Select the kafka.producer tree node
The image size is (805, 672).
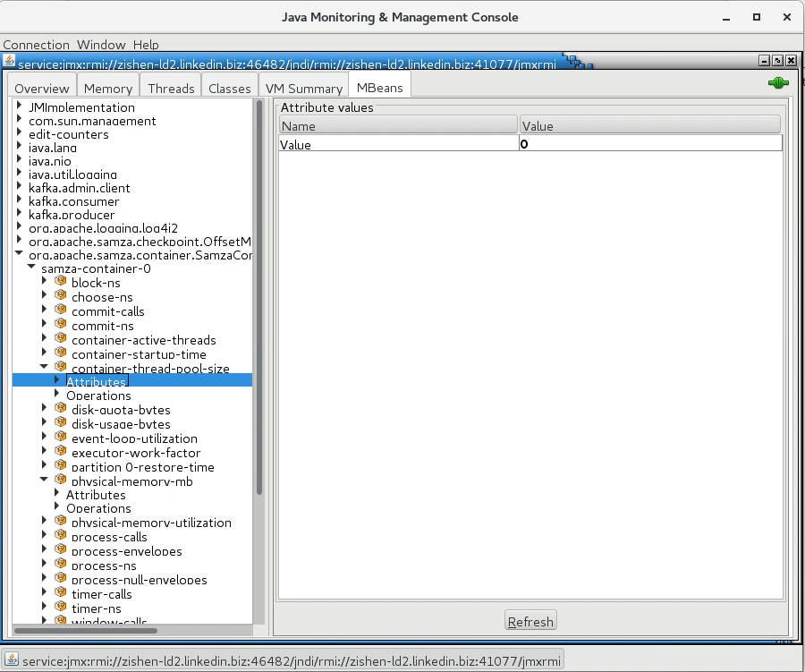(72, 215)
